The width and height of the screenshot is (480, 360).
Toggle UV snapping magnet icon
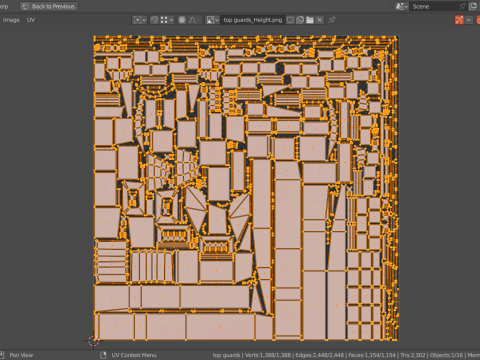click(x=154, y=20)
